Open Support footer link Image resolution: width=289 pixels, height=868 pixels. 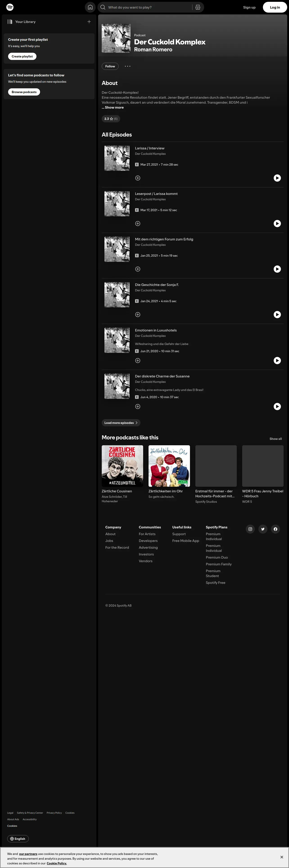tap(179, 534)
